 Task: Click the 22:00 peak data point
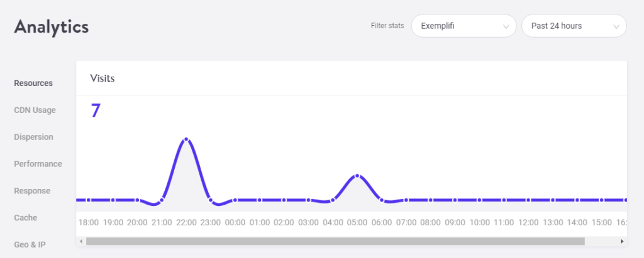[186, 139]
